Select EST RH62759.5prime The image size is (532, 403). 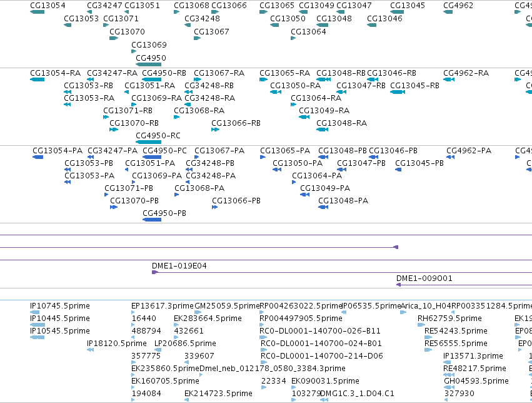coord(421,325)
